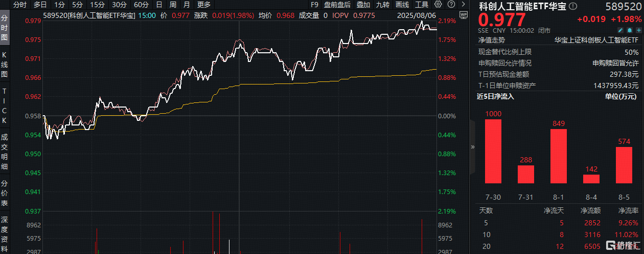Click the 7-31 bar showing 288
The height and width of the screenshot is (254, 644).
point(526,174)
